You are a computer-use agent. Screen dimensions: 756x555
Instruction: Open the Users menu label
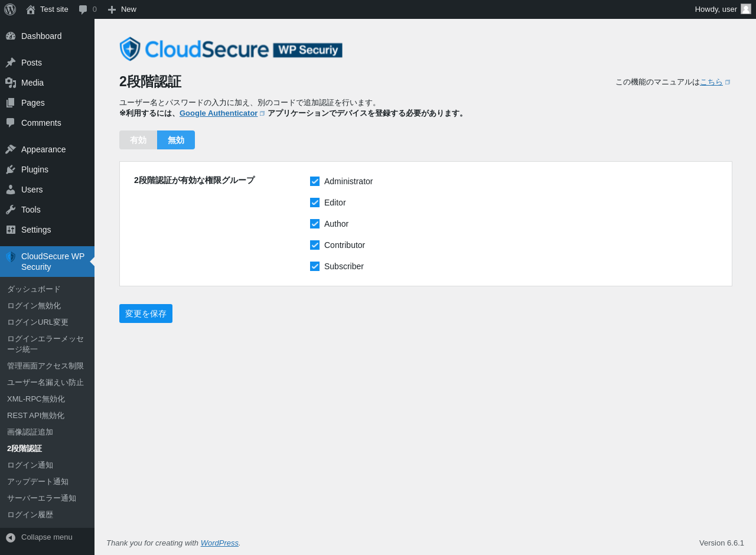(x=32, y=190)
